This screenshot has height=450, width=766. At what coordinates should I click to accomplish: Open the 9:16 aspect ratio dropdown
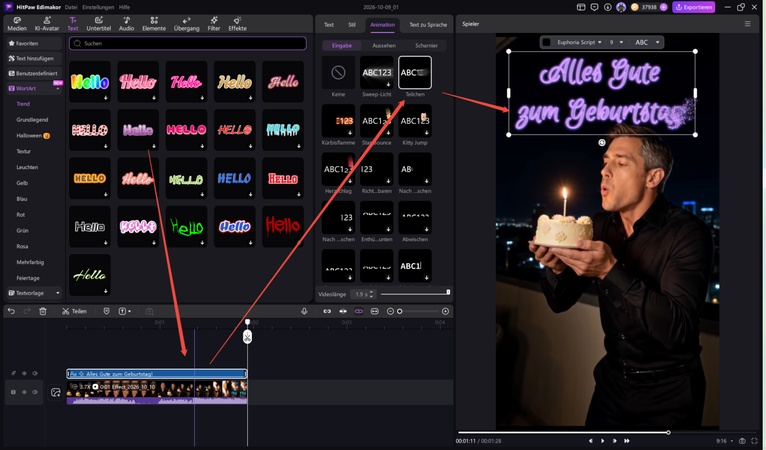[x=724, y=441]
